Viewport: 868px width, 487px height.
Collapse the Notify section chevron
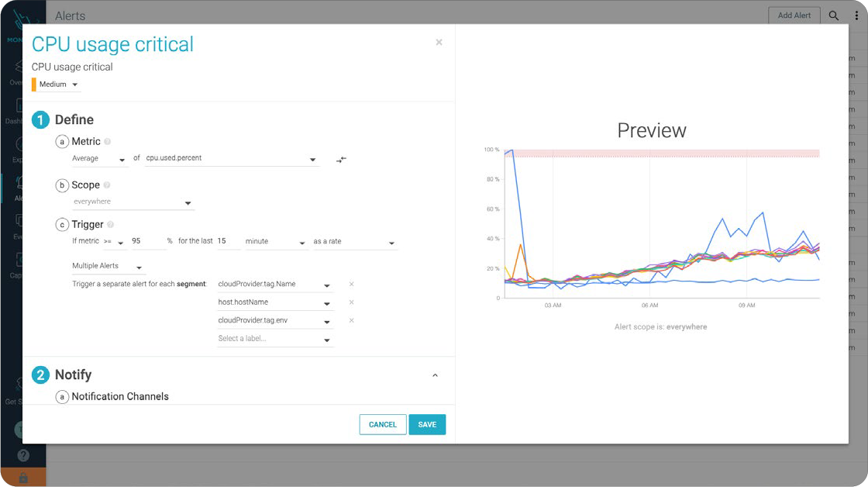pyautogui.click(x=435, y=375)
